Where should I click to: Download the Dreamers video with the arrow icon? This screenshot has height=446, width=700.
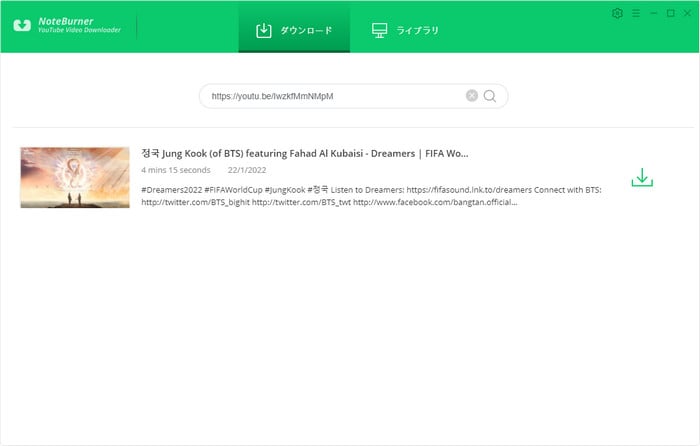[642, 177]
